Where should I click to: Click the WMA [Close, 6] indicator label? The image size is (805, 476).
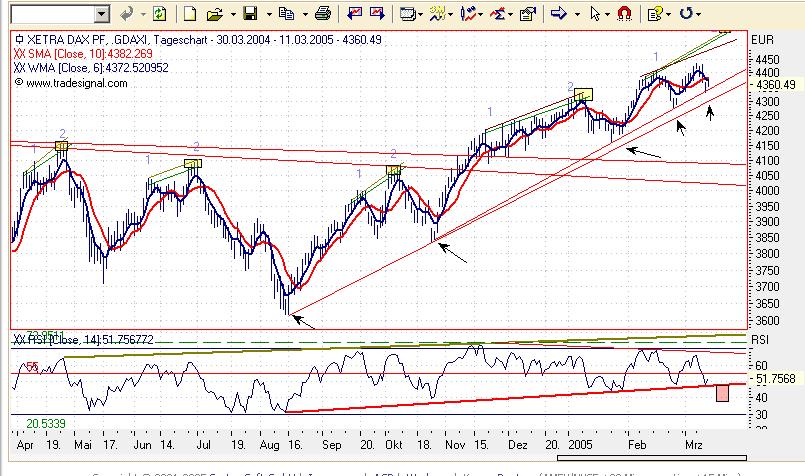91,68
